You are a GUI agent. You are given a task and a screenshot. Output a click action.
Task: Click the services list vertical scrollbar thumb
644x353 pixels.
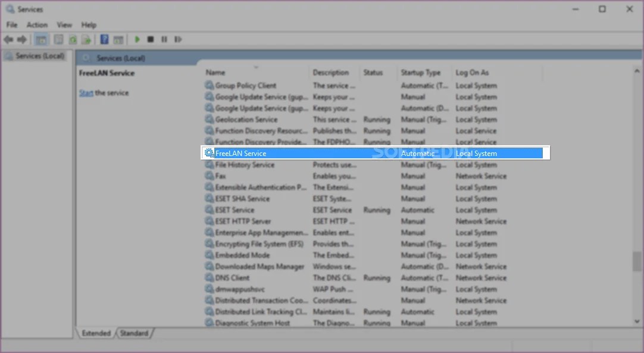(637, 261)
